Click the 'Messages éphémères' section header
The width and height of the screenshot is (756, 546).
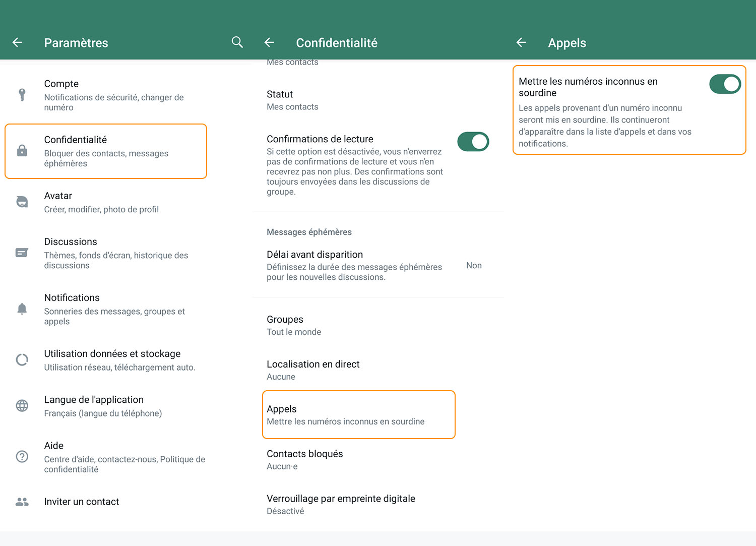point(309,232)
